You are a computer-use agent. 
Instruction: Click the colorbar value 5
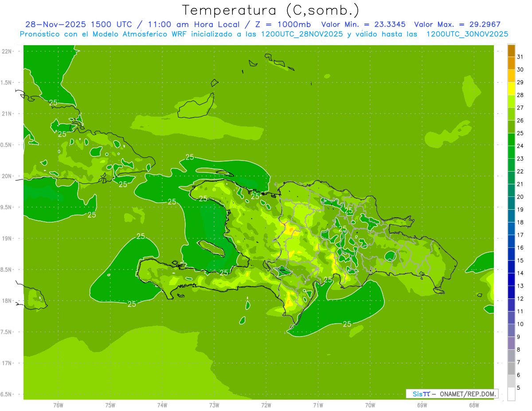519,388
